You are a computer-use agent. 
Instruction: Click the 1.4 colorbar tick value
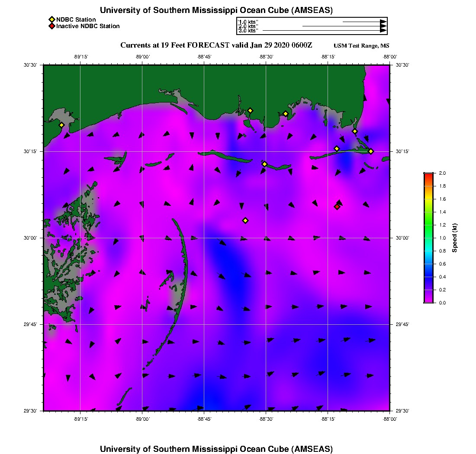(x=442, y=212)
